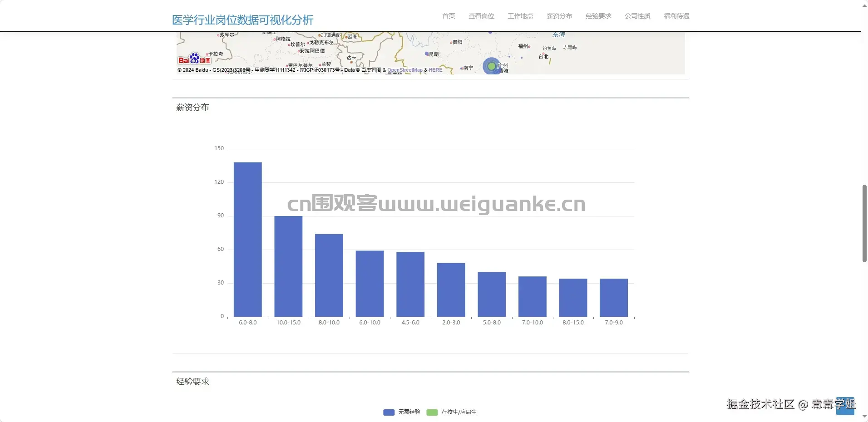The width and height of the screenshot is (868, 422).
Task: Click the 6.0-8.0 salary bar
Action: click(x=247, y=240)
